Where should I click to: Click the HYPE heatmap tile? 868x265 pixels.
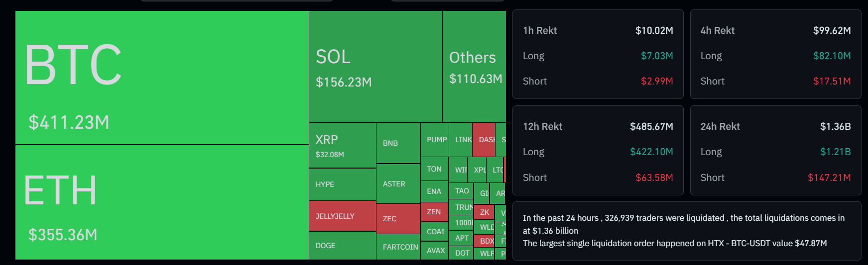tap(342, 184)
